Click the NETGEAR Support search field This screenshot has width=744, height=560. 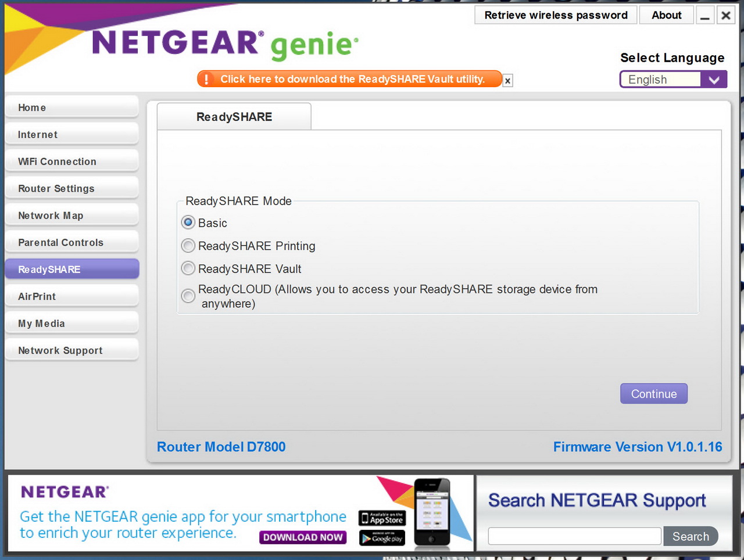tap(575, 536)
